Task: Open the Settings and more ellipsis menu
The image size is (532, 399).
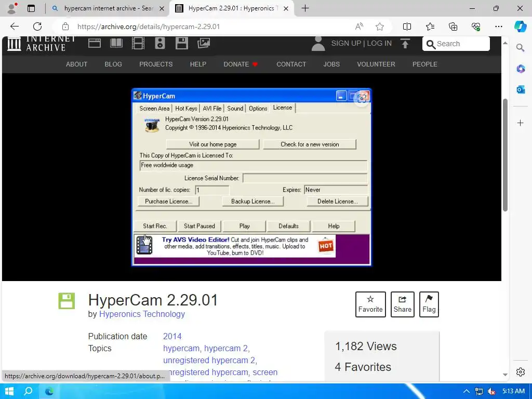Action: click(498, 26)
